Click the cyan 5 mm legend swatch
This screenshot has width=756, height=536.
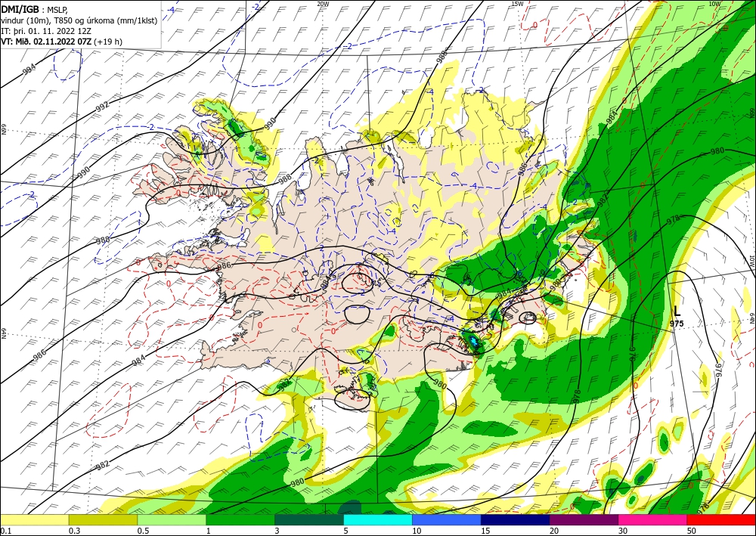pyautogui.click(x=377, y=520)
